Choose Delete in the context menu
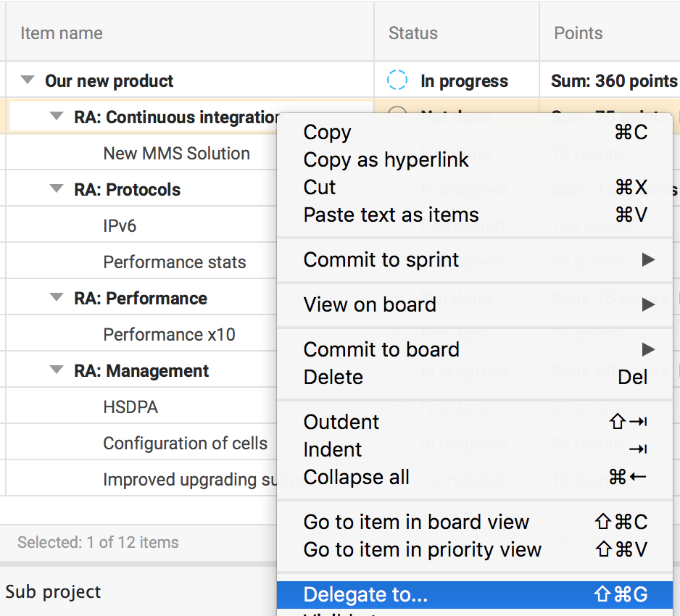The height and width of the screenshot is (616, 680). pos(333,377)
